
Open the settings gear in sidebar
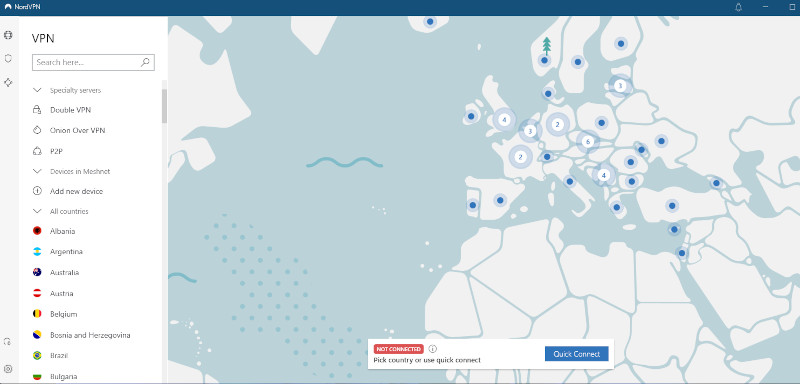8,369
